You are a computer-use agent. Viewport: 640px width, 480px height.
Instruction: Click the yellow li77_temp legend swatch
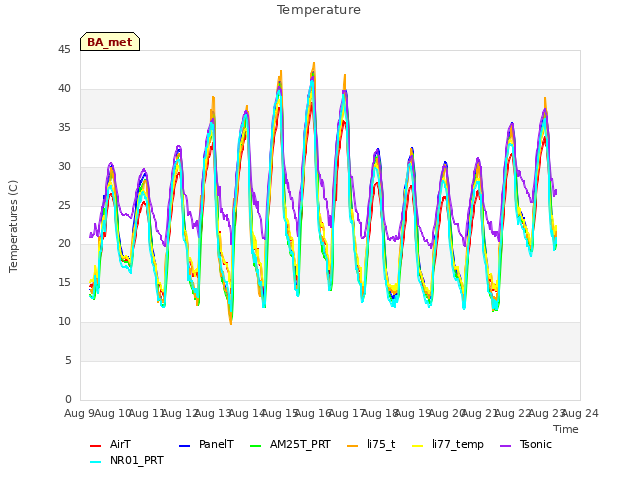point(418,446)
